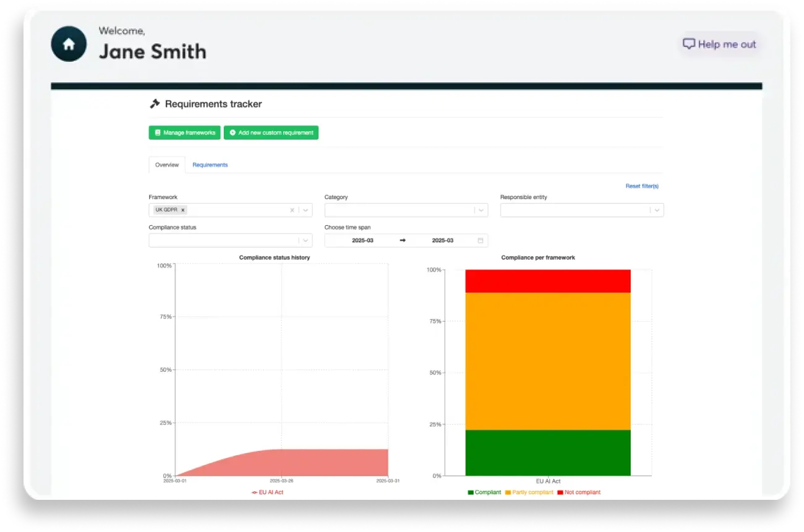Click the 'EU AI Act' bar axis label

(548, 481)
